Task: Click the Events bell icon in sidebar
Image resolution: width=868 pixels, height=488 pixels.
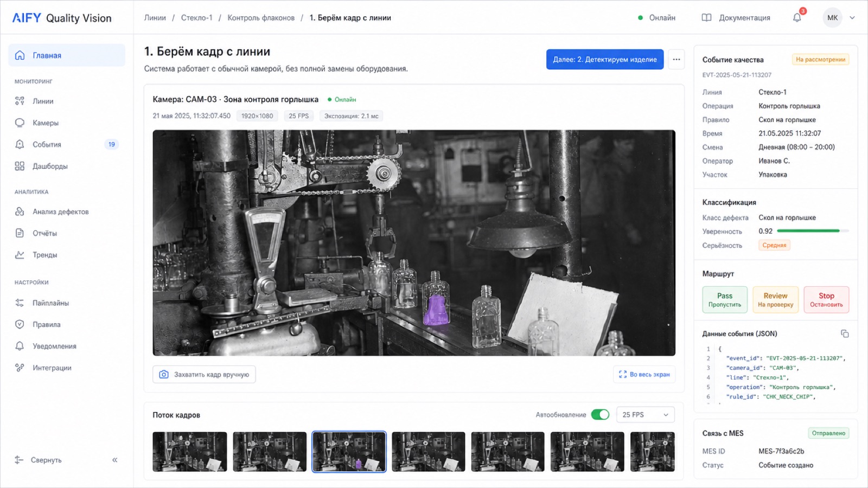Action: pyautogui.click(x=20, y=144)
